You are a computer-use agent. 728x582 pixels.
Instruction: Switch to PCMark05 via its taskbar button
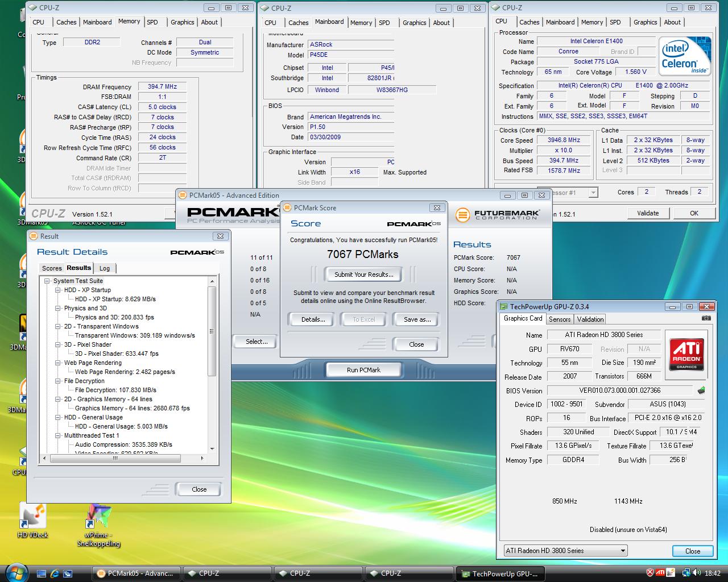[x=136, y=573]
